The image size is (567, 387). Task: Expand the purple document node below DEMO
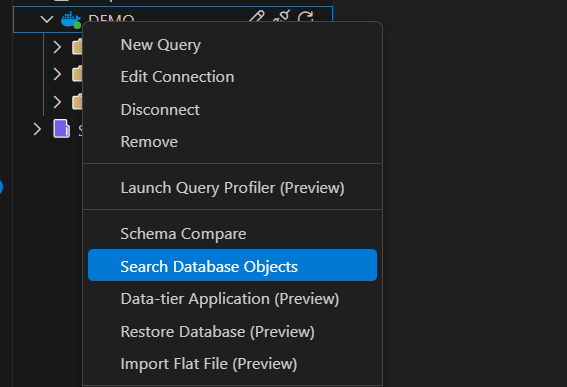point(37,129)
